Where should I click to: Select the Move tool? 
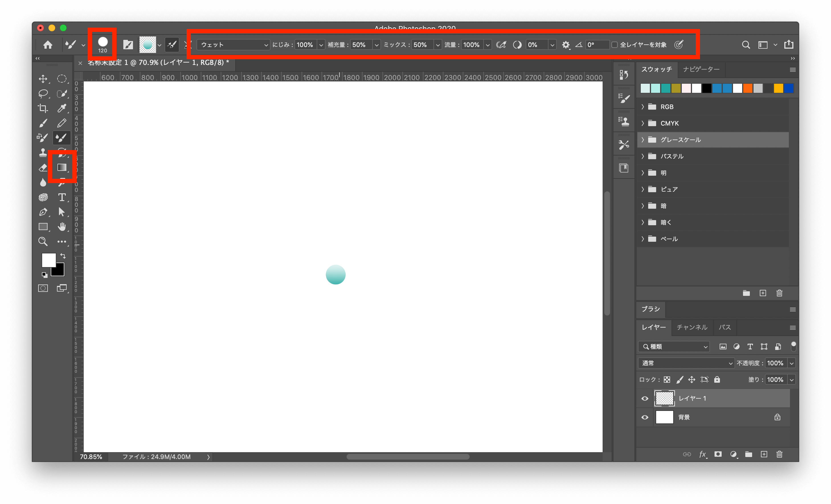(x=43, y=79)
